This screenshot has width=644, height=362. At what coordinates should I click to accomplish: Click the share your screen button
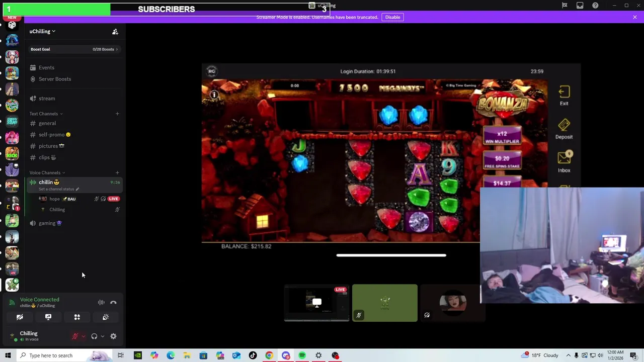pyautogui.click(x=48, y=317)
